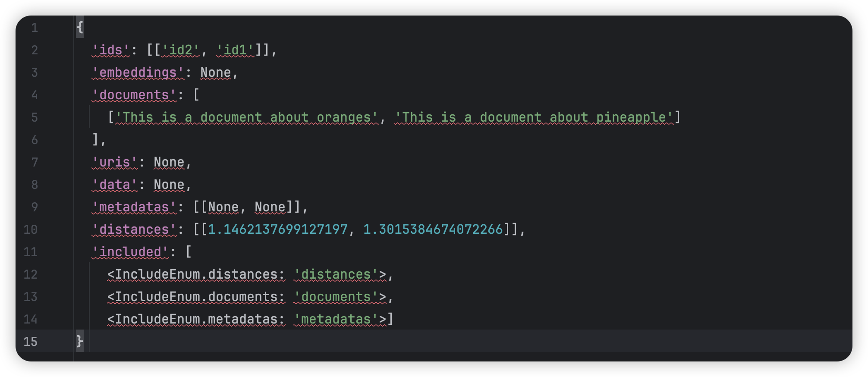Click the 'data' key
The height and width of the screenshot is (377, 868).
[x=115, y=185]
